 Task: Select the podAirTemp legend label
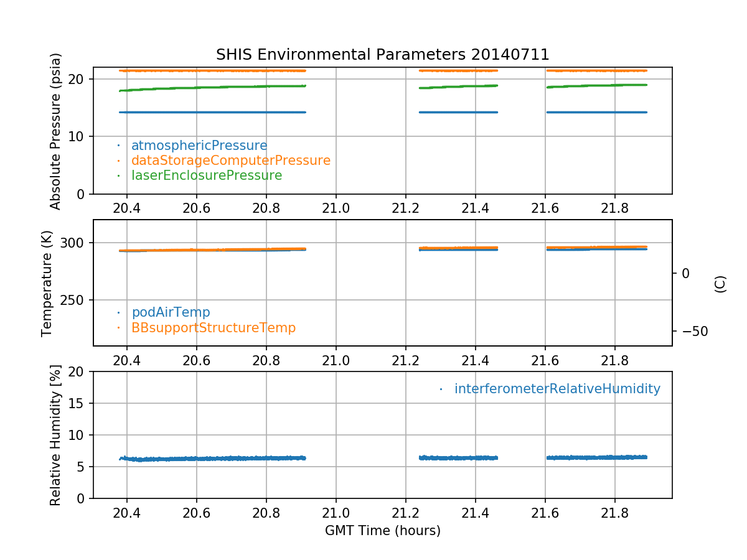pos(171,312)
